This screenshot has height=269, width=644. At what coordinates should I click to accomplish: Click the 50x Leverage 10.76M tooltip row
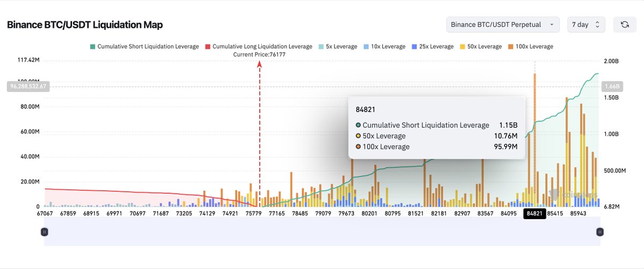436,136
